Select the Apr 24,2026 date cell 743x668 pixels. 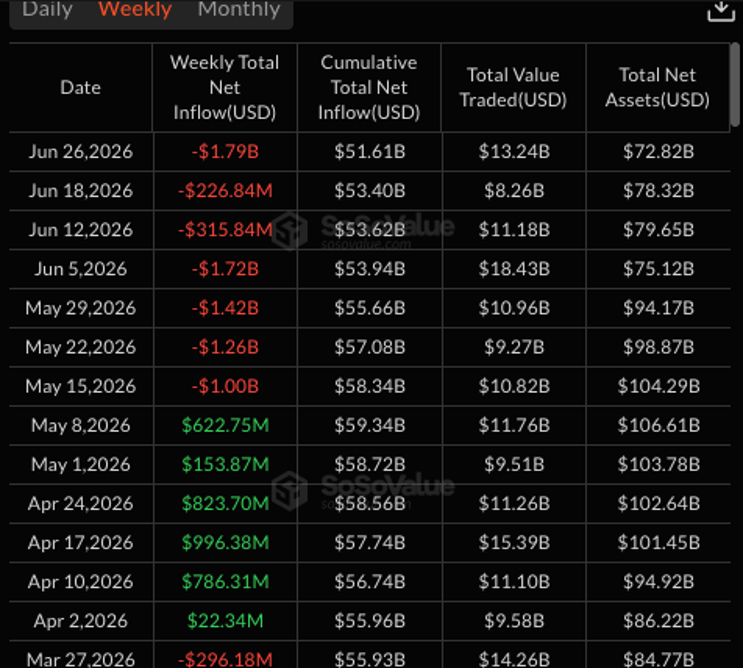point(81,504)
